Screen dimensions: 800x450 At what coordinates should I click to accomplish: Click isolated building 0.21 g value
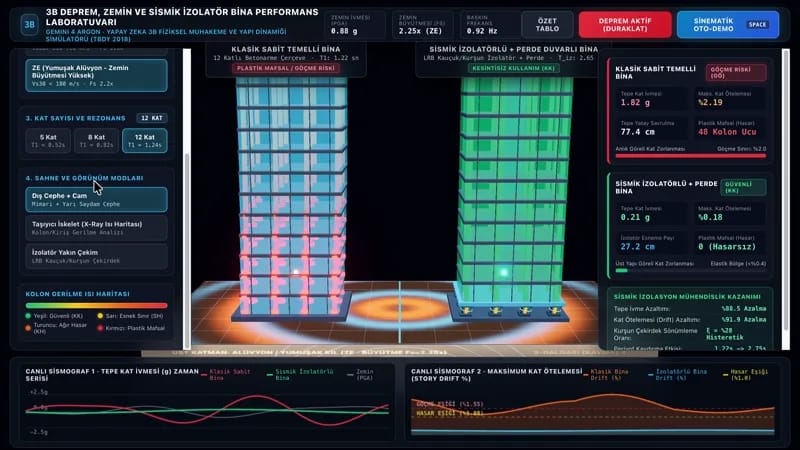pos(635,217)
